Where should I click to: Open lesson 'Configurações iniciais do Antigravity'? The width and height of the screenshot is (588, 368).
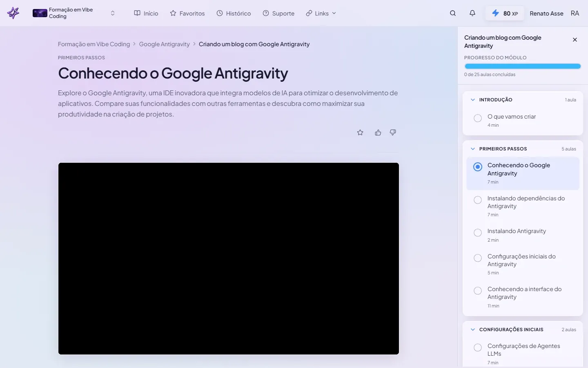(521, 260)
